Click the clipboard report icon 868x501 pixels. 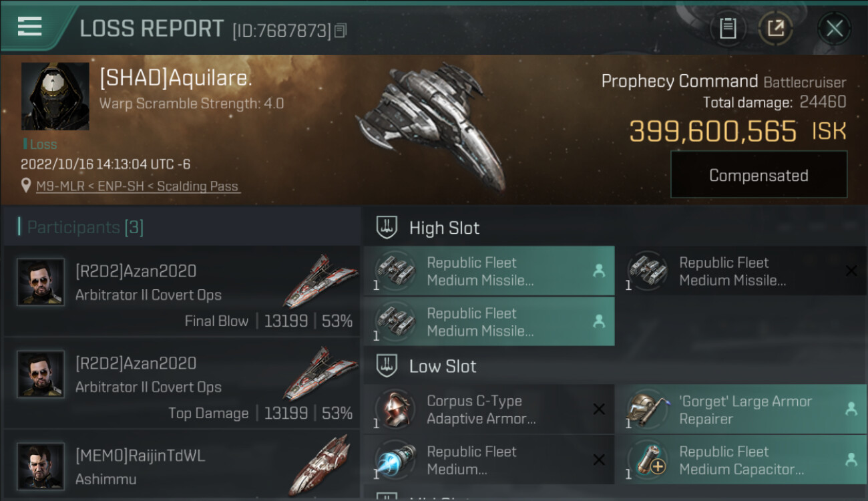click(728, 28)
